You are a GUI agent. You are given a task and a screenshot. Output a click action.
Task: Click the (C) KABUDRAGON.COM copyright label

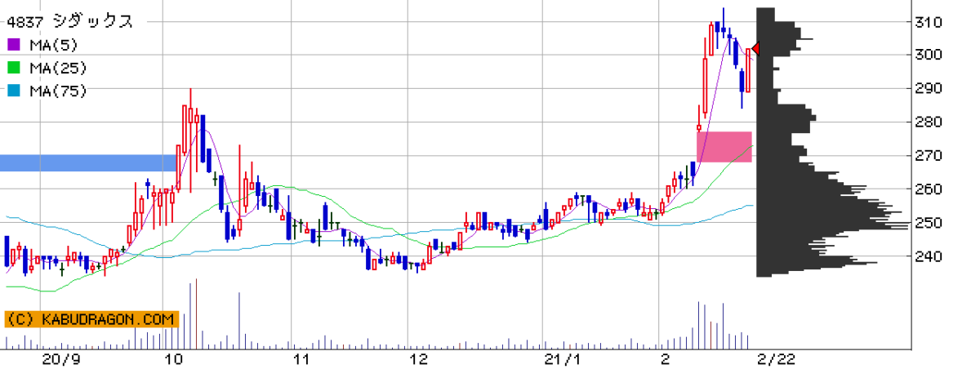91,319
